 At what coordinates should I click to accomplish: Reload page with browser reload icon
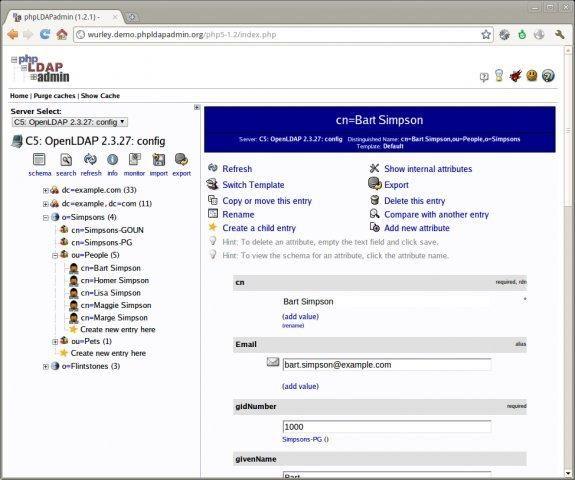click(x=45, y=34)
